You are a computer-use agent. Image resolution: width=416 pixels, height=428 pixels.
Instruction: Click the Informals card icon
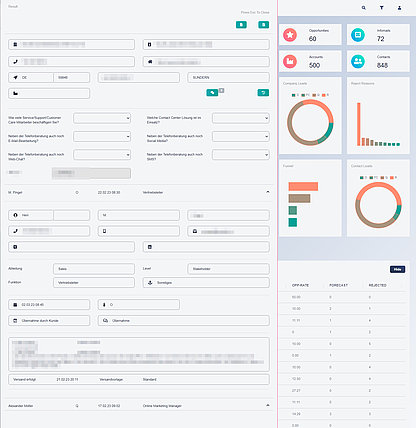(x=358, y=35)
